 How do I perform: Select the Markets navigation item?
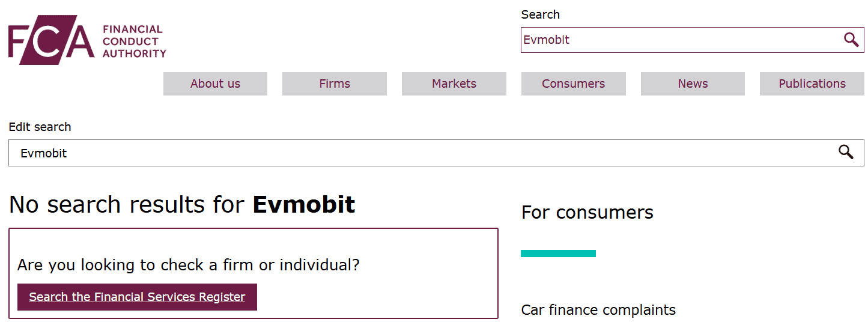(x=454, y=84)
